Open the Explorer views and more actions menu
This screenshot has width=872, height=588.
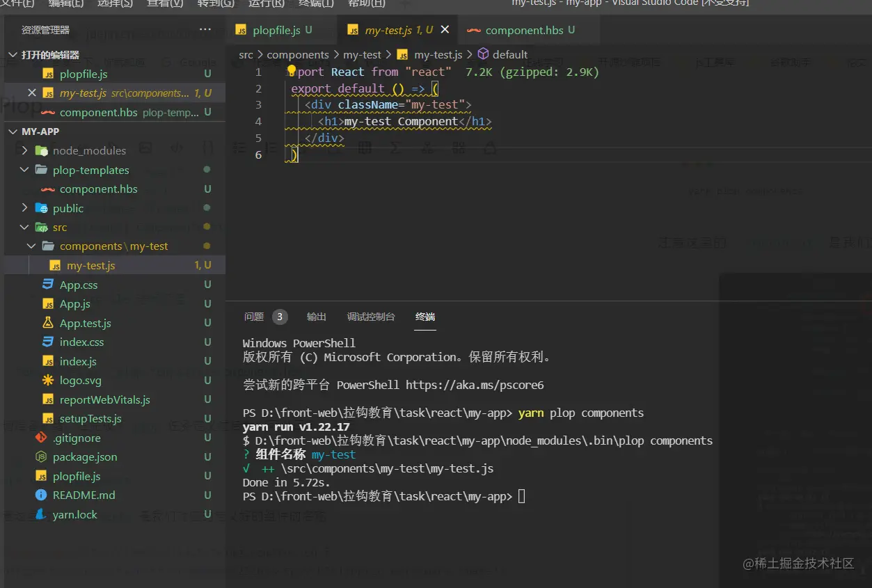point(205,30)
